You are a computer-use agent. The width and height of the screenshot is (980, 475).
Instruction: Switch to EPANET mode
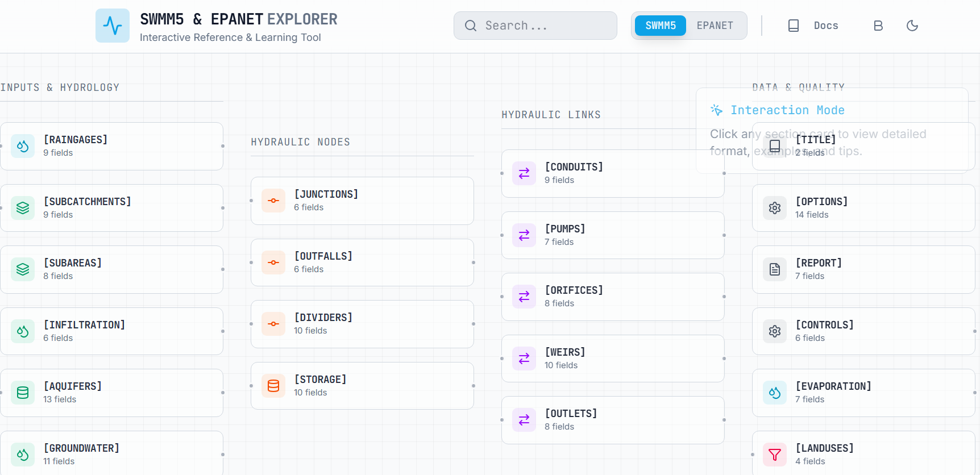pyautogui.click(x=715, y=26)
